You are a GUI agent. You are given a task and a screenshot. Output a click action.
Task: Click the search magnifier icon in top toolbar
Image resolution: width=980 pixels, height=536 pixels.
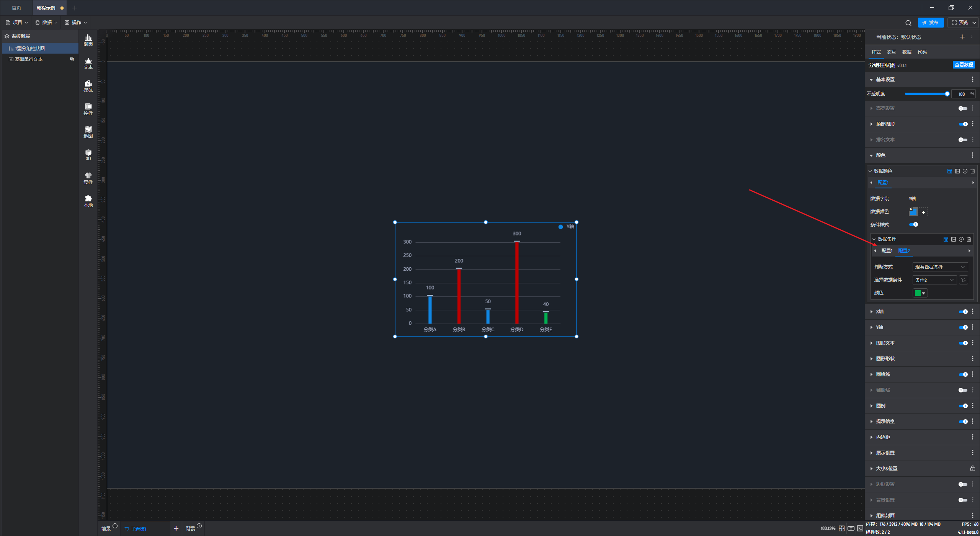click(908, 23)
